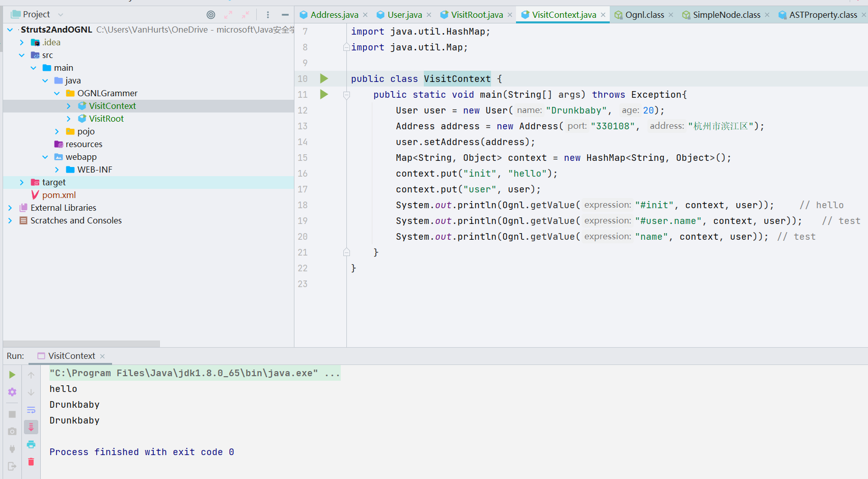Click the project tree horizontal scrollbar
The image size is (868, 479).
click(82, 344)
